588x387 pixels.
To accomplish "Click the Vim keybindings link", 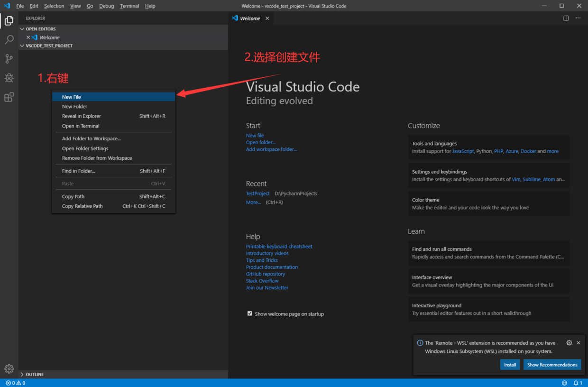I will (516, 180).
